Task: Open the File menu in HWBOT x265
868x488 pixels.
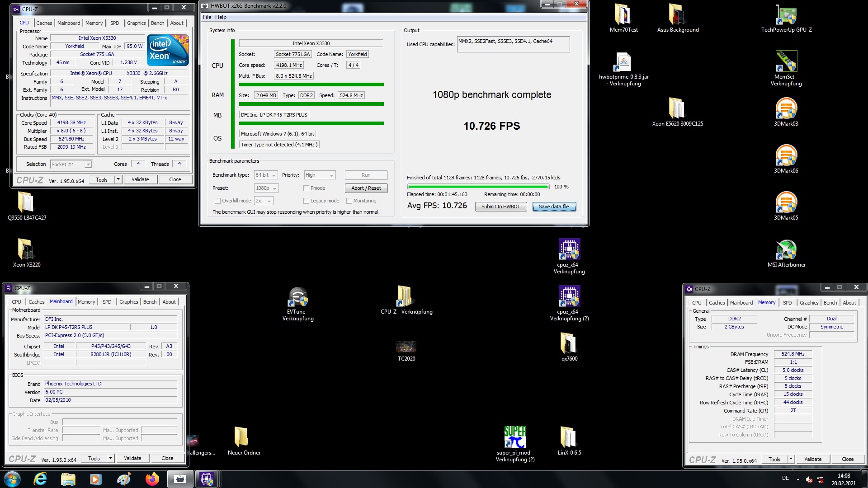Action: point(207,17)
